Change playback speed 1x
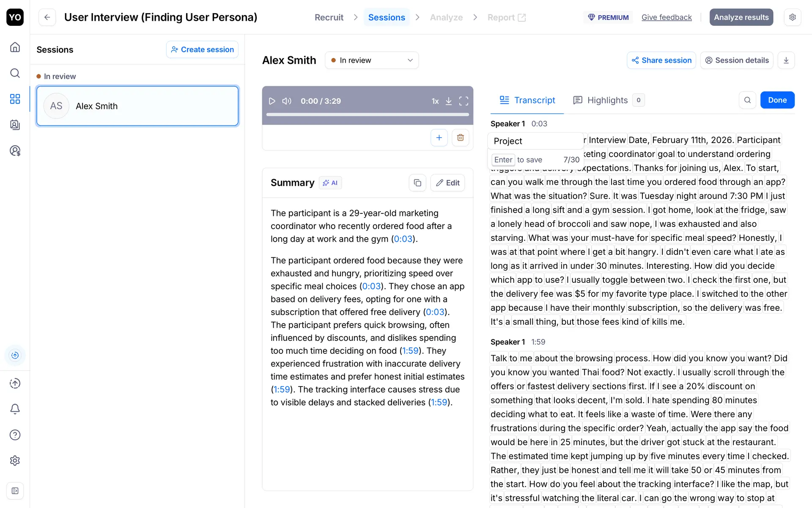 pos(435,101)
